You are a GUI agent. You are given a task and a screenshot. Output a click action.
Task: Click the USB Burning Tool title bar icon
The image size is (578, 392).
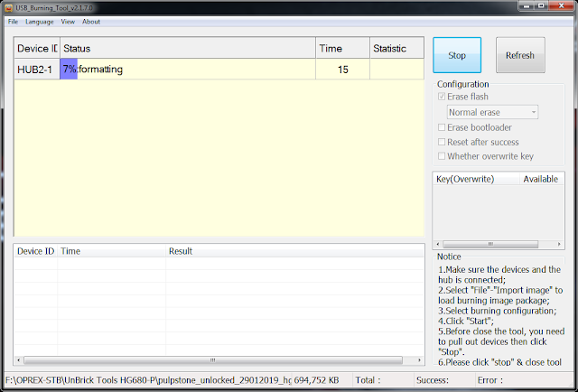coord(8,7)
